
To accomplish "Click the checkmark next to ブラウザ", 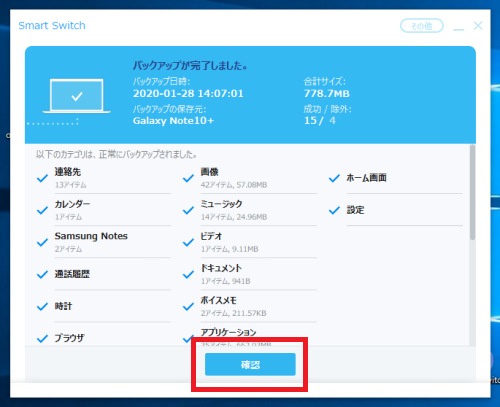I will [x=42, y=338].
